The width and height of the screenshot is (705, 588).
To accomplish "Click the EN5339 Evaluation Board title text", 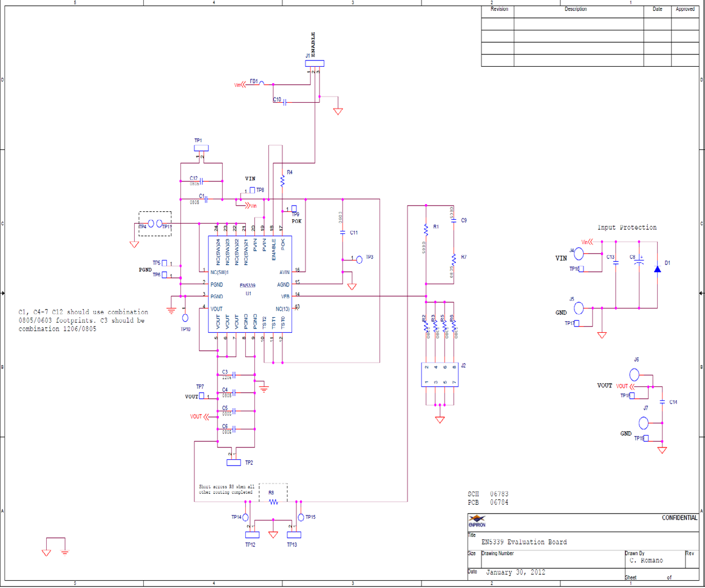I will pyautogui.click(x=526, y=542).
